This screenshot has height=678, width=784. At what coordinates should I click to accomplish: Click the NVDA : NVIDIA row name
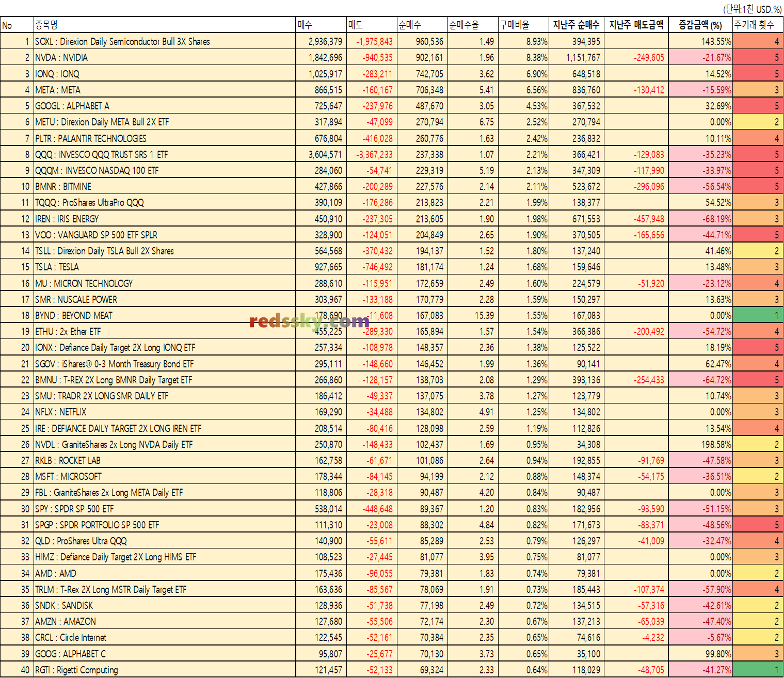165,57
